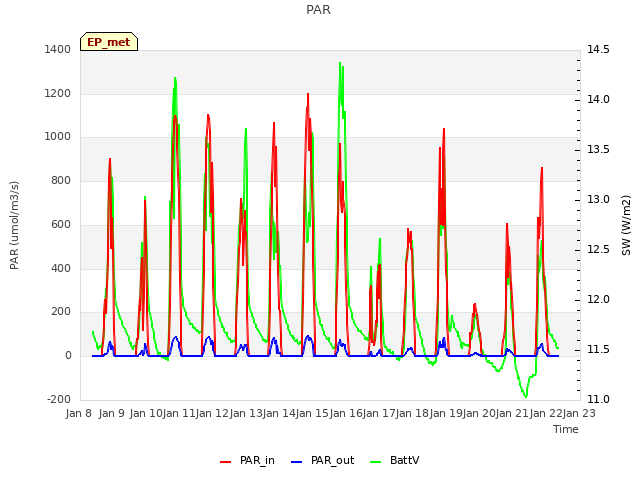
Task: Click the 1400 left axis value
Action: pyautogui.click(x=58, y=49)
